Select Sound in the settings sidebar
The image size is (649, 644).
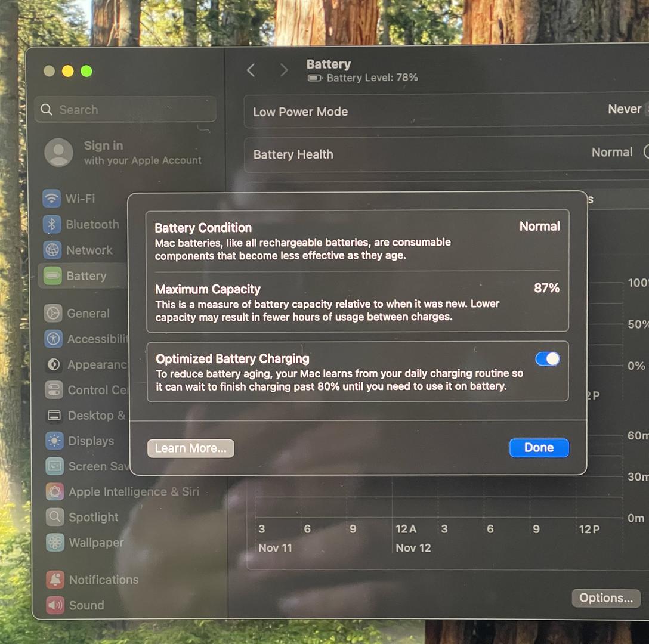tap(86, 605)
